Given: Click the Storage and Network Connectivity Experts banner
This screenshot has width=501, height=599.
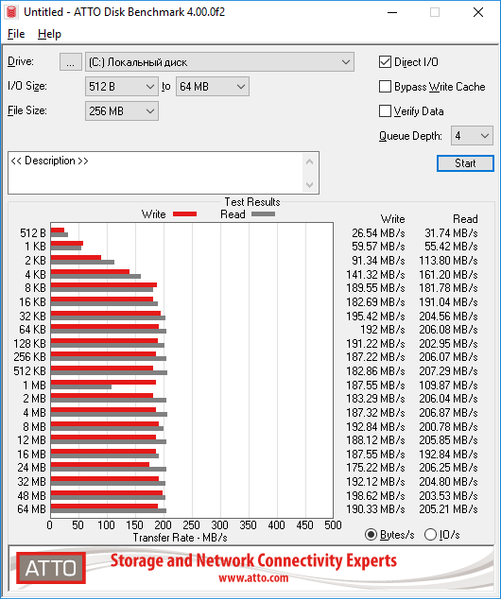Looking at the screenshot, I should (253, 561).
